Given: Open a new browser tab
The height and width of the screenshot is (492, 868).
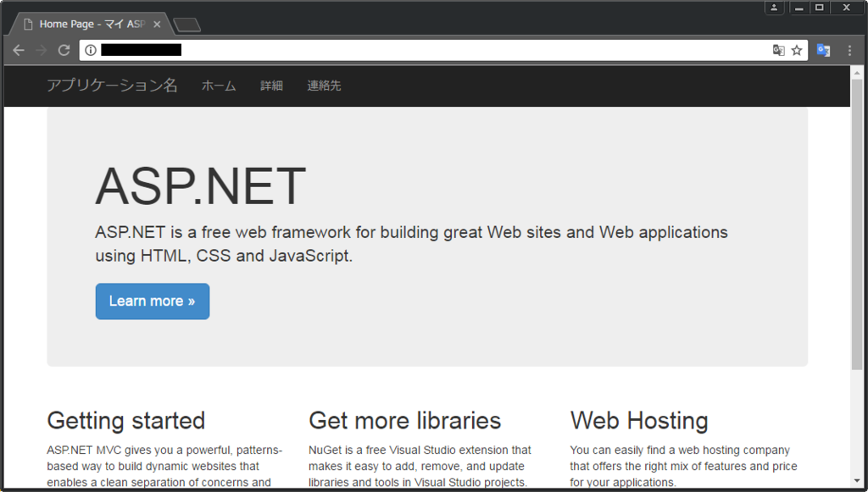Looking at the screenshot, I should click(x=186, y=25).
